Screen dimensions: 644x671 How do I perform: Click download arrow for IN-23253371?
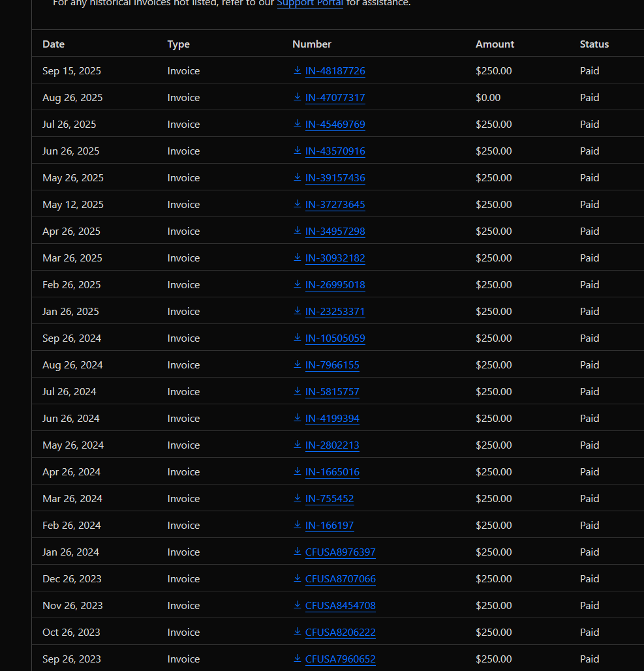[x=297, y=311]
